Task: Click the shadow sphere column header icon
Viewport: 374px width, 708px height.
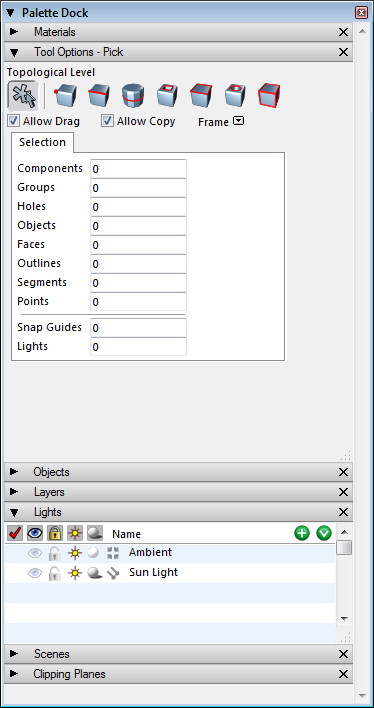Action: coord(95,533)
